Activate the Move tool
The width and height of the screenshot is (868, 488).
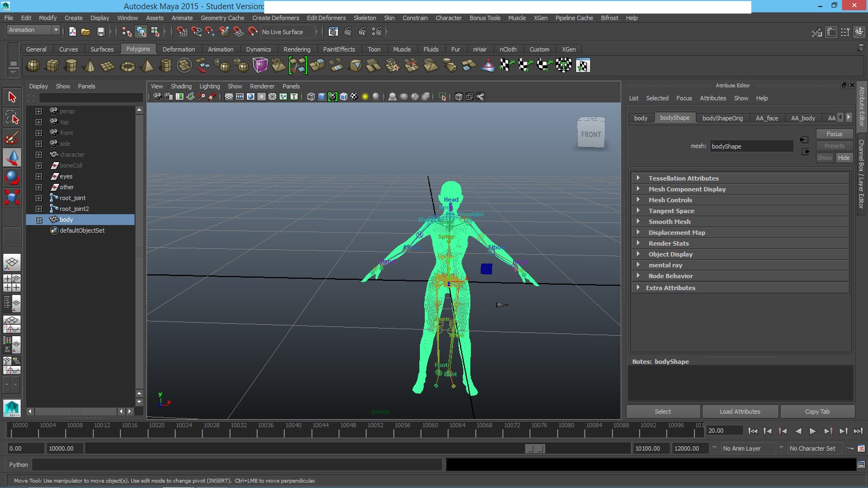click(x=12, y=158)
